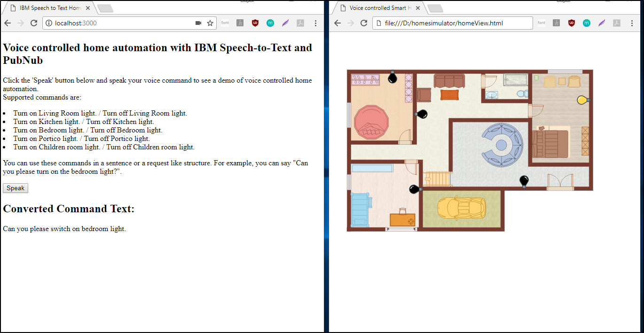The height and width of the screenshot is (333, 644).
Task: Click the gray 'h' extension in the right browser
Action: tap(557, 23)
